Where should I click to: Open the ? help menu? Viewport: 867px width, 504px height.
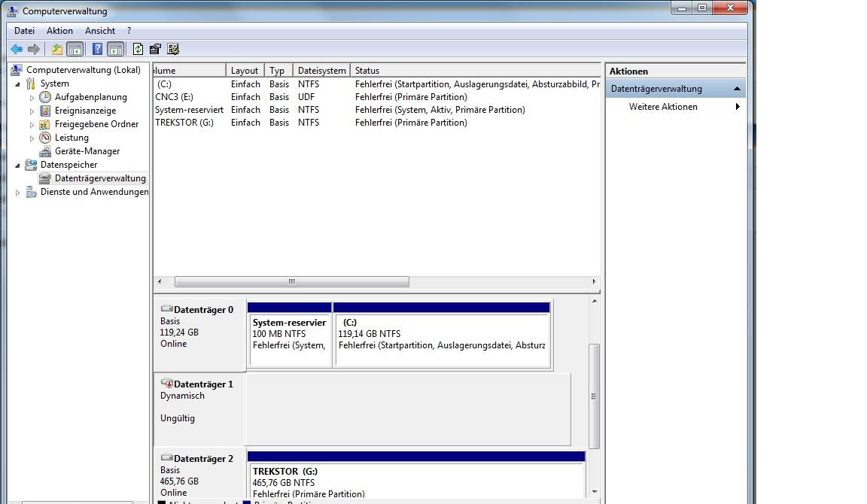pyautogui.click(x=129, y=31)
